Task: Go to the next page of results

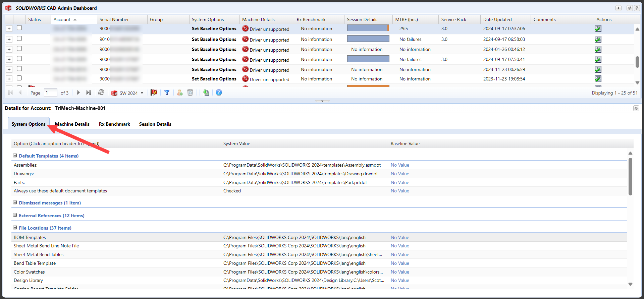Action: coord(78,93)
